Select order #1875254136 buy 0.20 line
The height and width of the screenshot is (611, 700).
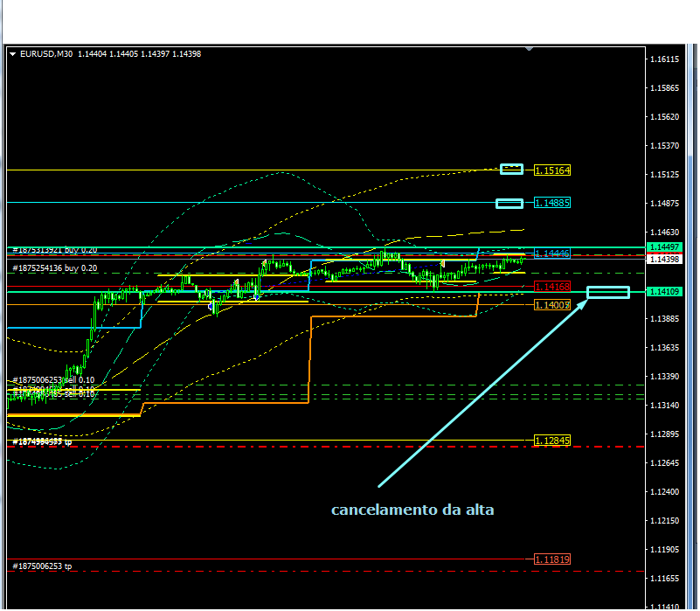55,267
